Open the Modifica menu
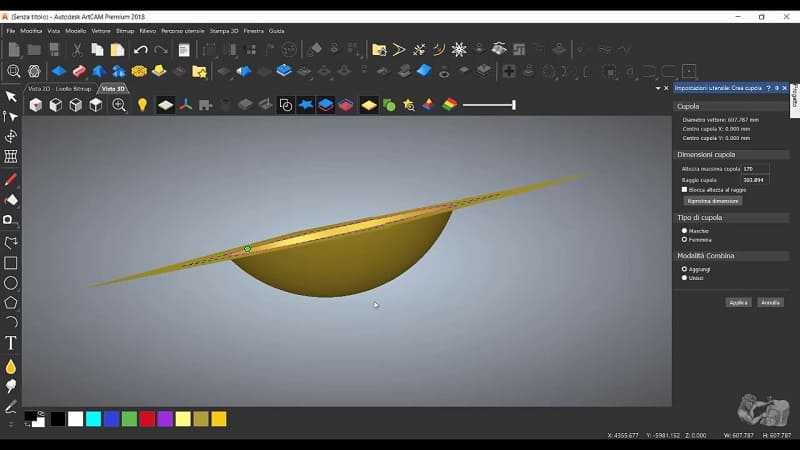The height and width of the screenshot is (450, 800). (x=31, y=31)
